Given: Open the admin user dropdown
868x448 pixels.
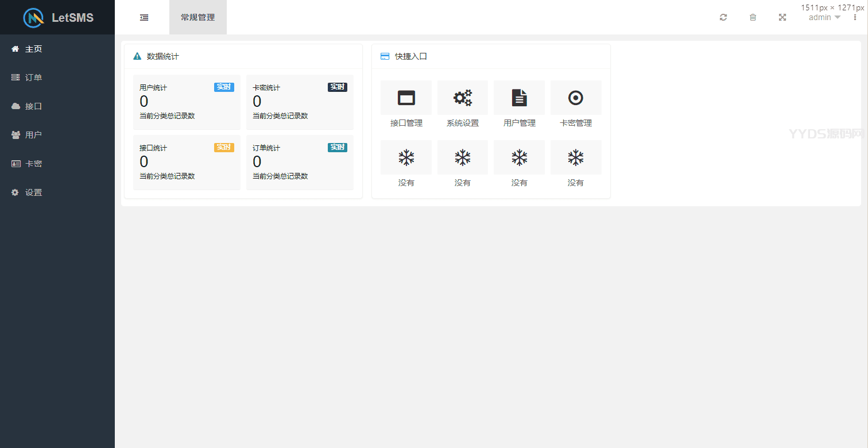Looking at the screenshot, I should [x=824, y=17].
